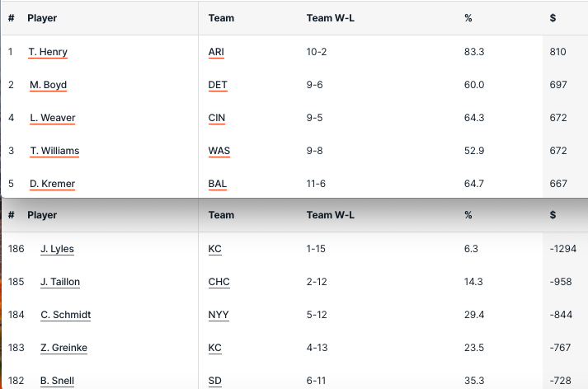Select the Z. Greinke link
Viewport: 588px width, 389px height.
64,348
